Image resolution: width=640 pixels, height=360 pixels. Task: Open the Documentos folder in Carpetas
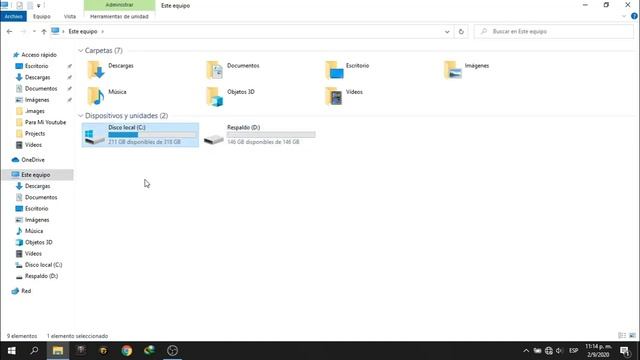tap(233, 69)
